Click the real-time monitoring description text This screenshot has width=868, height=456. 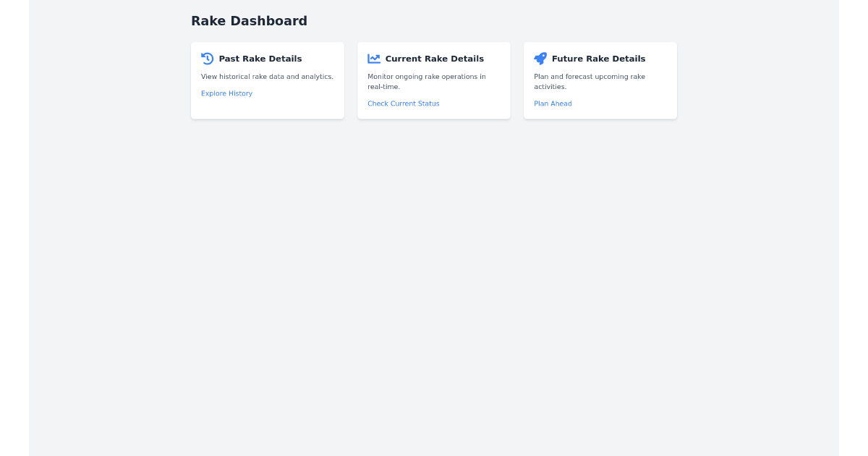[426, 81]
